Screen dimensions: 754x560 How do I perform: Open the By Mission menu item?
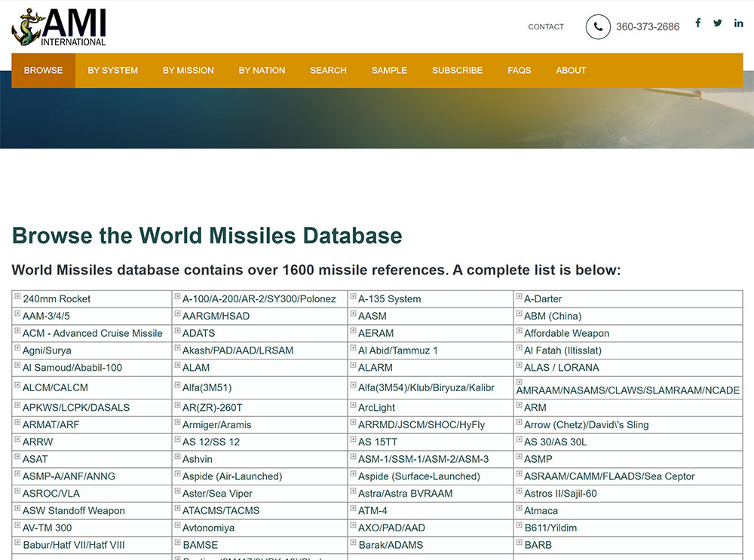188,70
